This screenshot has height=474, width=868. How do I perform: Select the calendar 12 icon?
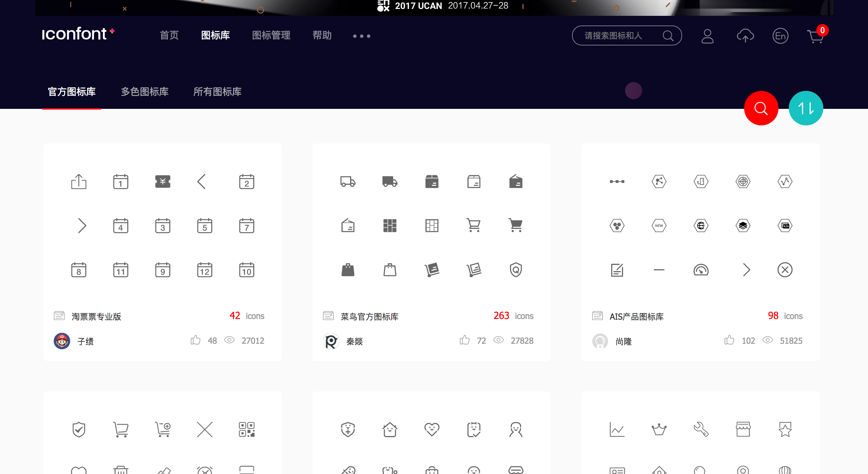coord(205,270)
